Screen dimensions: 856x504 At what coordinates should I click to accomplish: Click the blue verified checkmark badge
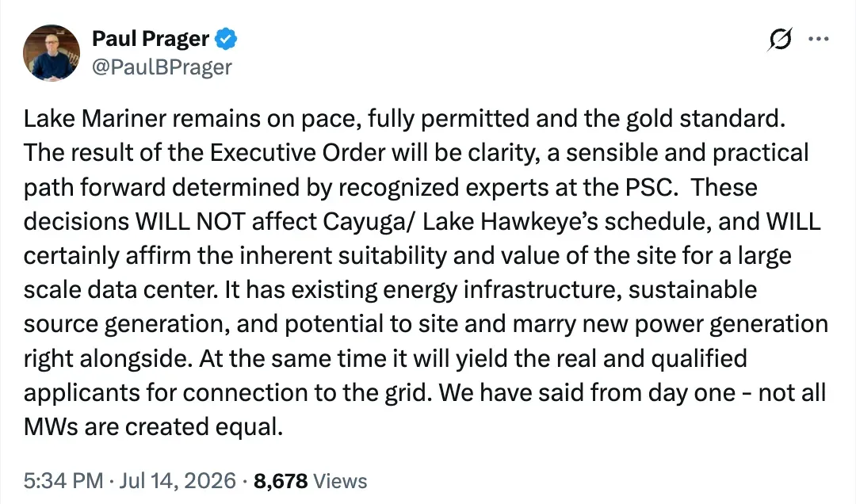(x=226, y=39)
